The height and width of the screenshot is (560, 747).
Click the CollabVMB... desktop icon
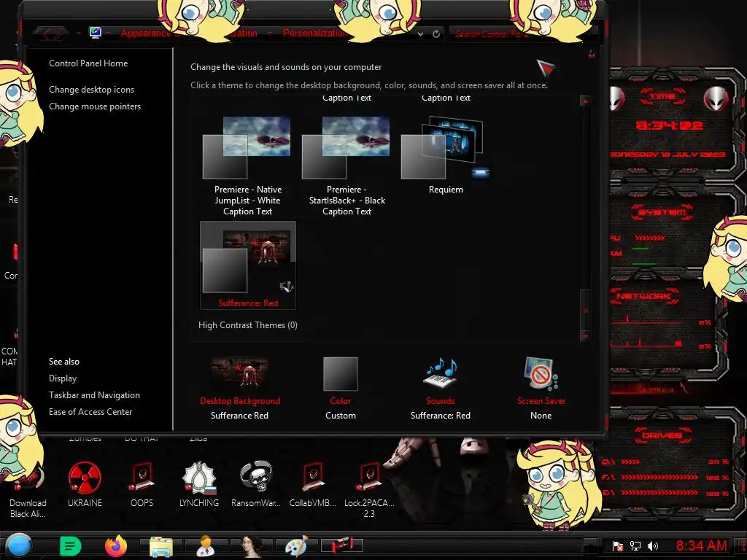coord(313,484)
